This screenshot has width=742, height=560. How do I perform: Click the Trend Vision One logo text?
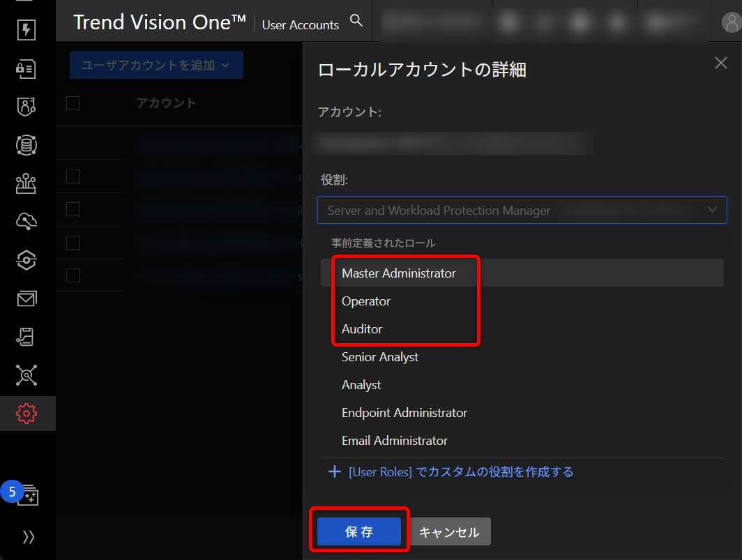click(160, 22)
